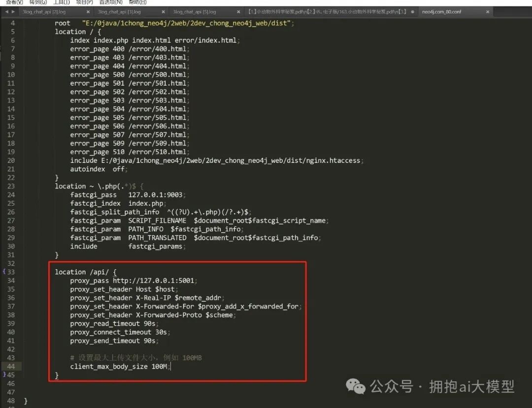
Task: Open the 首选项(N) menu
Action: click(x=111, y=2)
